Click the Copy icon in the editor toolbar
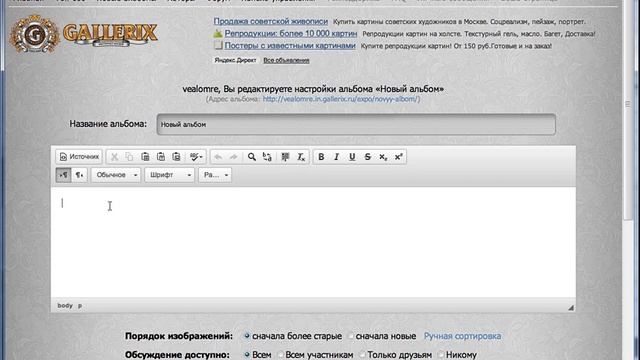Screen dimensions: 640x360 (129, 157)
